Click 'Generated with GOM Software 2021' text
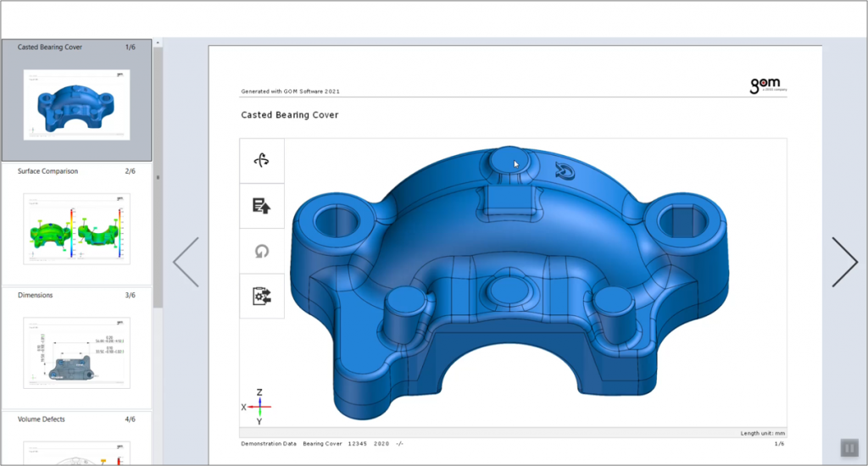 pos(290,92)
